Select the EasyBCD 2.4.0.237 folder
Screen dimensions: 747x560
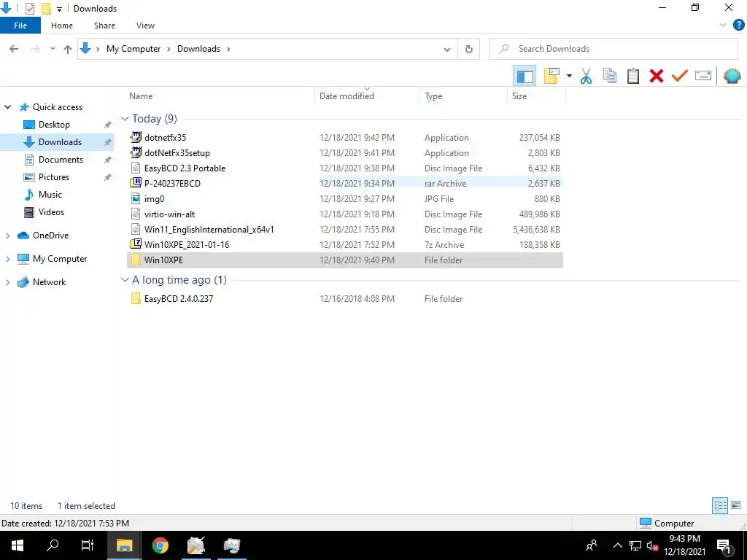345,298
